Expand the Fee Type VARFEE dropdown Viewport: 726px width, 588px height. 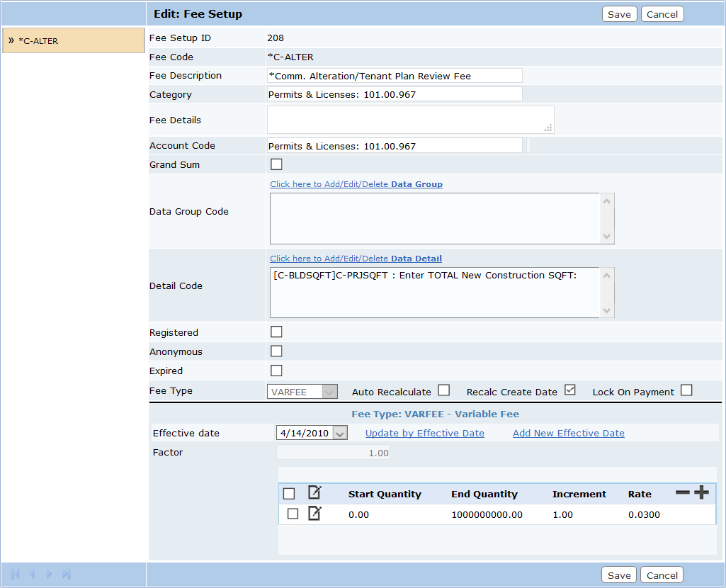[x=329, y=392]
